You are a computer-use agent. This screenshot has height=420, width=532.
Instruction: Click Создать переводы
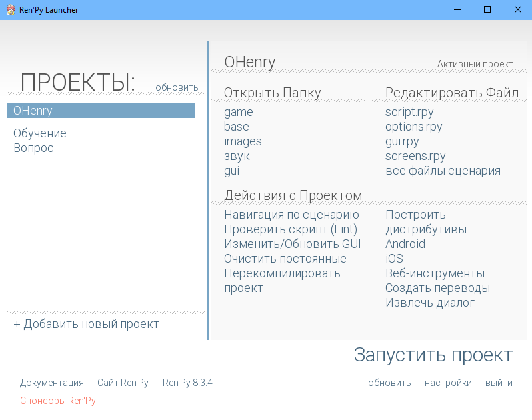click(437, 288)
